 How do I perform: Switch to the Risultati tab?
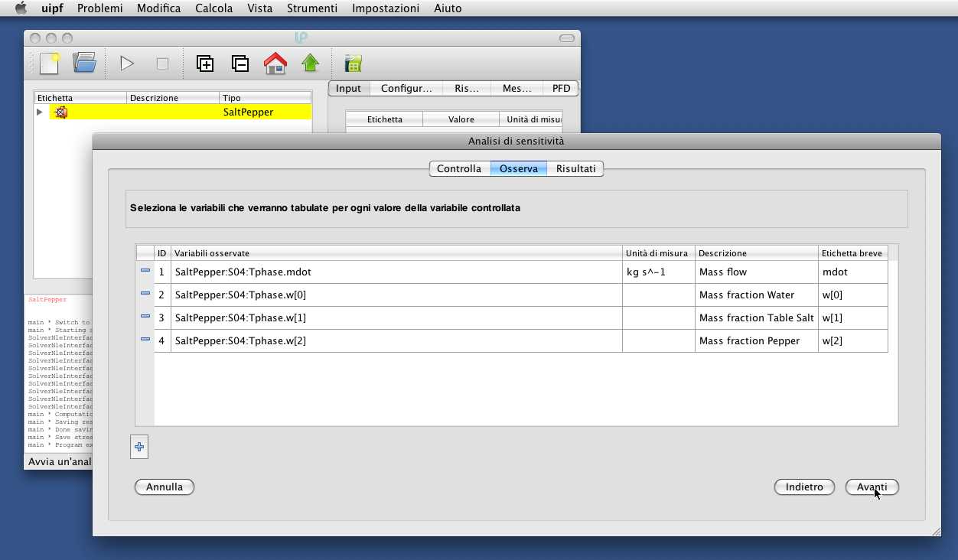tap(575, 168)
